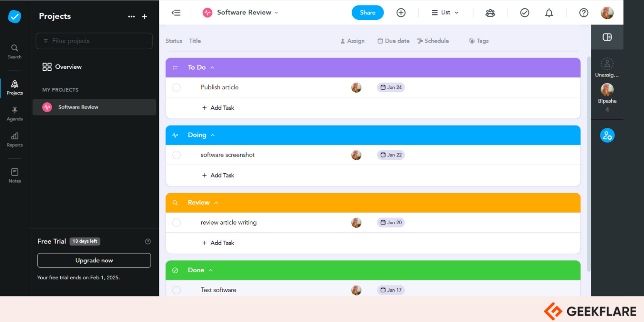Open the help question mark icon
Screen dimensions: 644x322
point(584,13)
